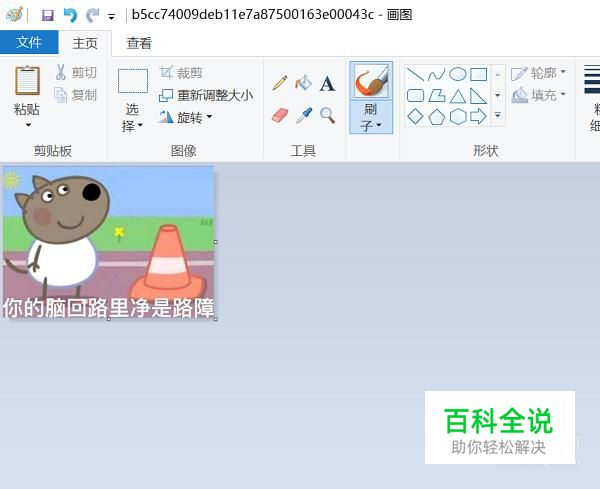This screenshot has height=489, width=600.
Task: Click the 复制 button
Action: tap(76, 95)
